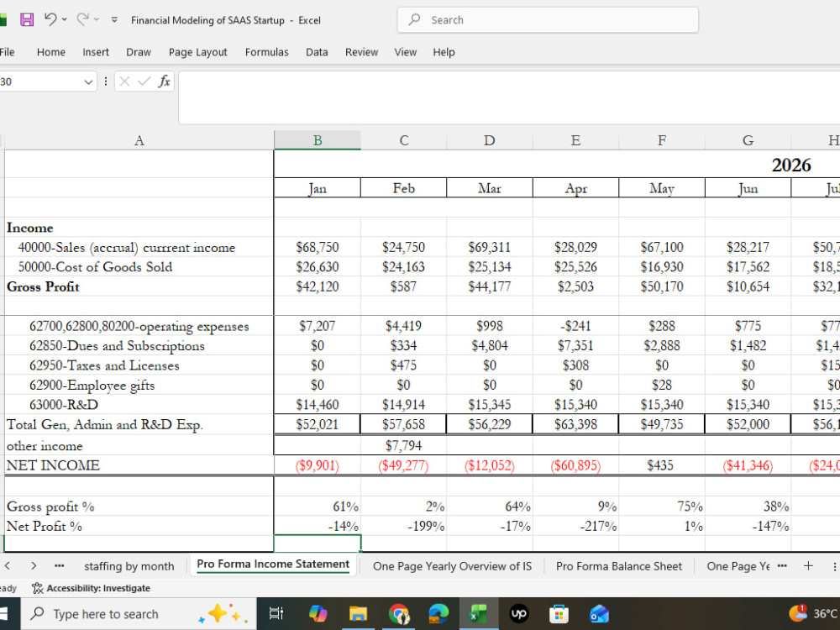Select the 63000-R&D row label

pyautogui.click(x=64, y=405)
